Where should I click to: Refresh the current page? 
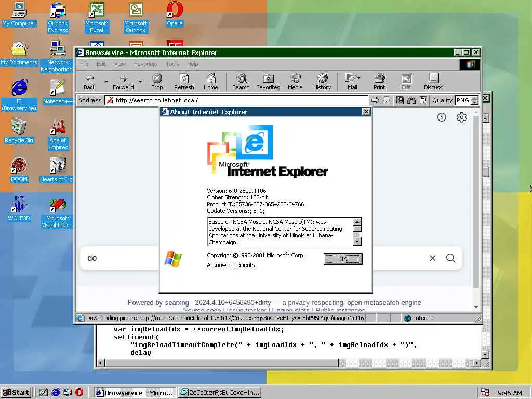184,82
